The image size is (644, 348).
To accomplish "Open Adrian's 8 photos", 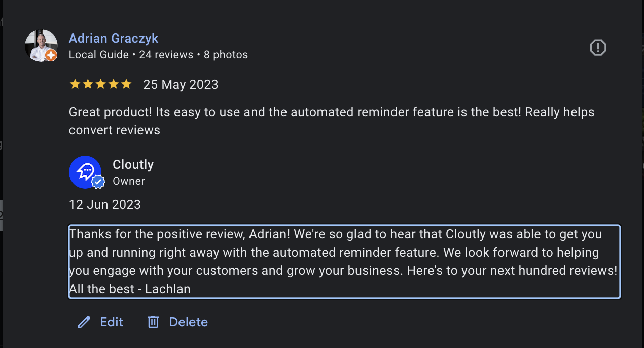I will 226,54.
